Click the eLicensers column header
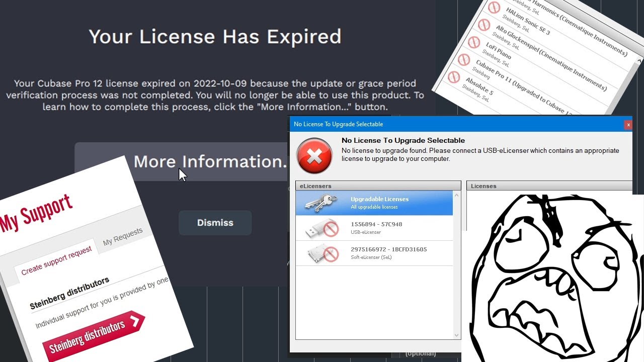The width and height of the screenshot is (644, 362). click(378, 186)
